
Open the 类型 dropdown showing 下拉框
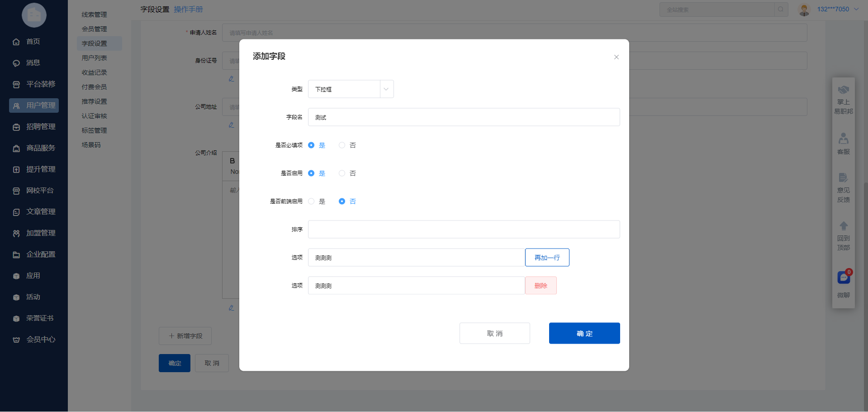click(351, 89)
